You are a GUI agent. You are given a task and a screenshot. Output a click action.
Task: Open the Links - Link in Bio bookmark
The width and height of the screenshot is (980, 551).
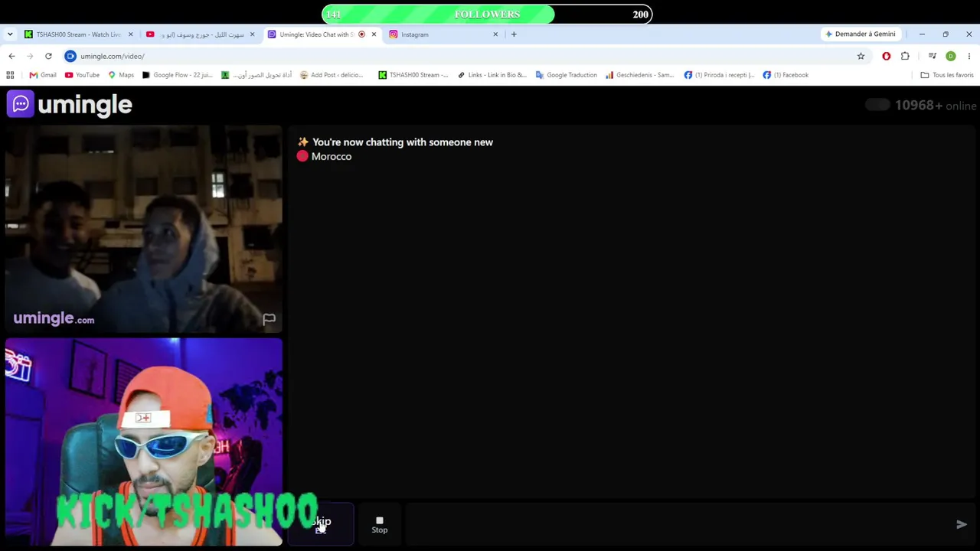[x=492, y=75]
